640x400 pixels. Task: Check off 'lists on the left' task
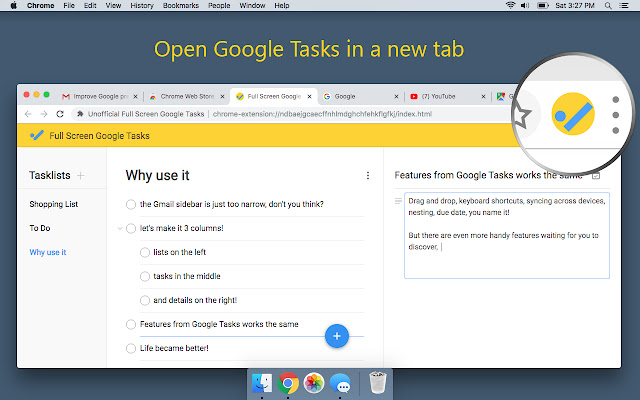click(145, 252)
